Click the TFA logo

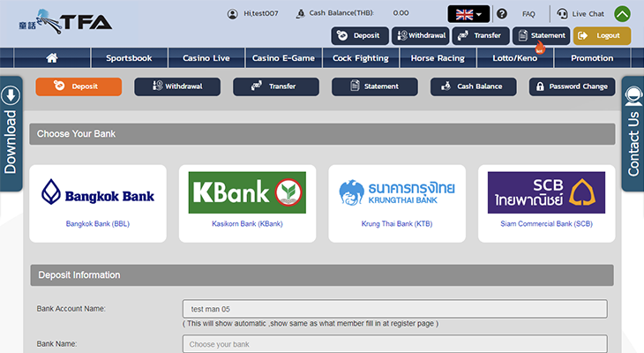point(65,21)
